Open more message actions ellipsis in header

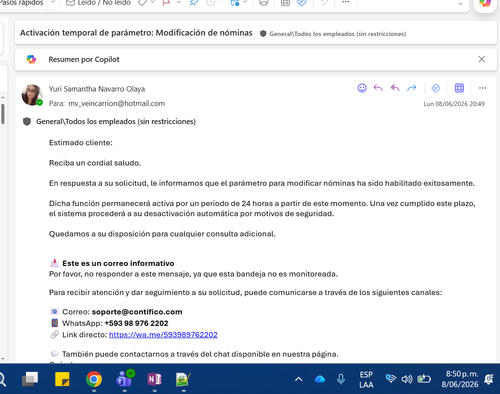[x=482, y=88]
